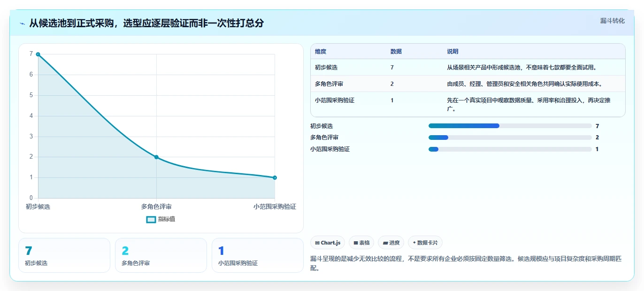Click the 初步候选 x-axis label

38,207
